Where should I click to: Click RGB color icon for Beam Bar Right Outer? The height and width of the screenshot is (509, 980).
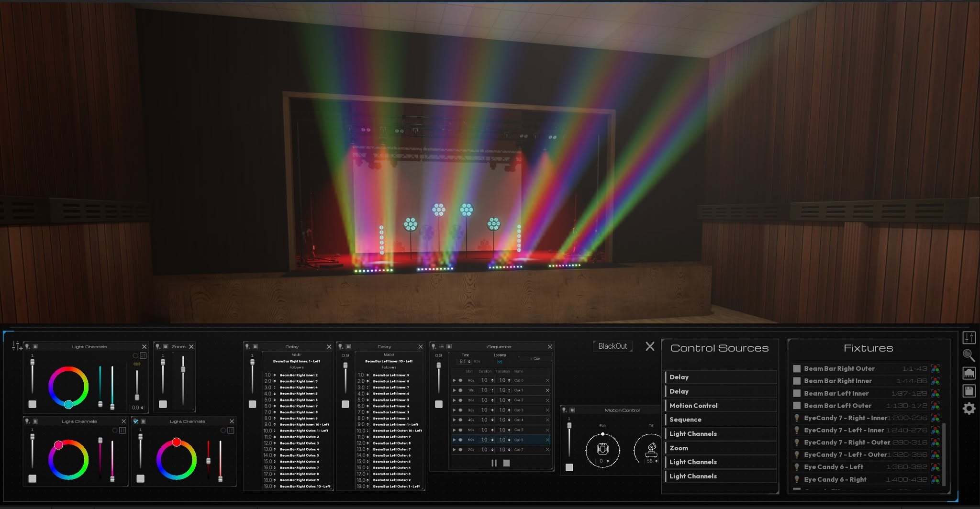click(935, 368)
